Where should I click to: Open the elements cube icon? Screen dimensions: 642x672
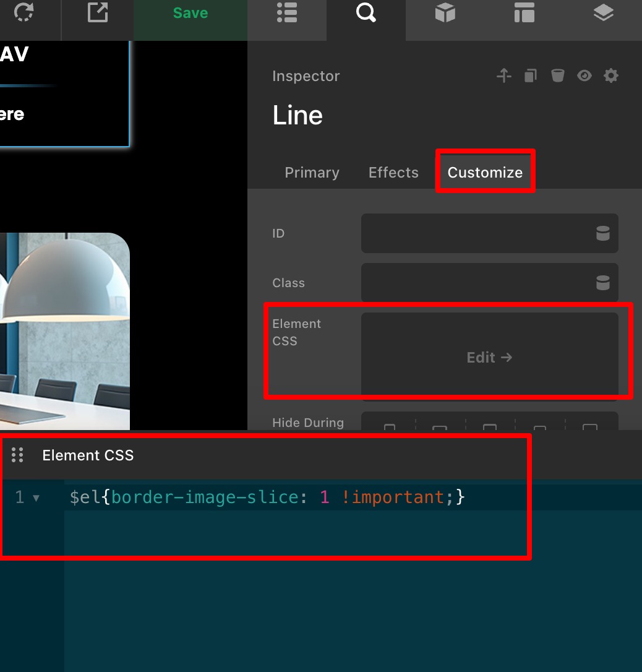(445, 13)
